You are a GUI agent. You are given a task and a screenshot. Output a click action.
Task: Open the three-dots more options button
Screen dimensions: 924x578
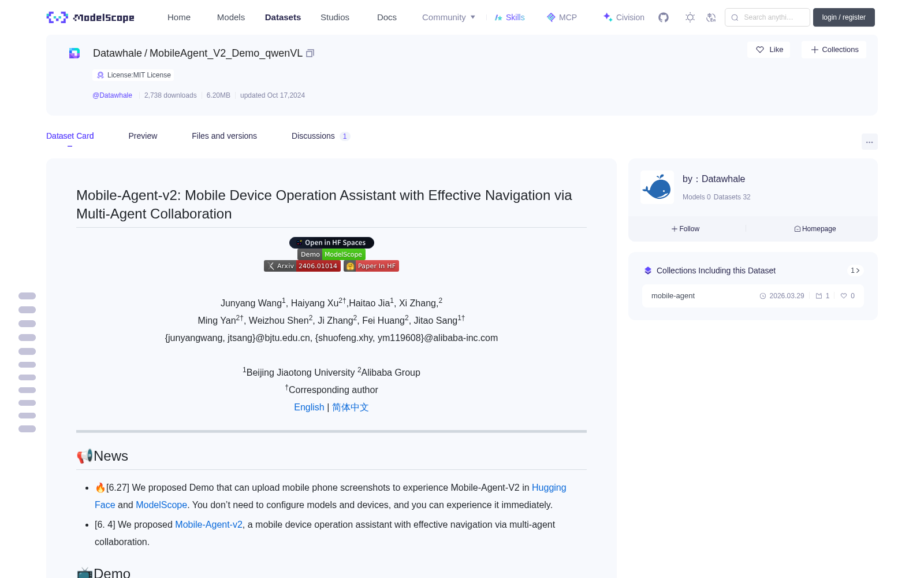869,142
